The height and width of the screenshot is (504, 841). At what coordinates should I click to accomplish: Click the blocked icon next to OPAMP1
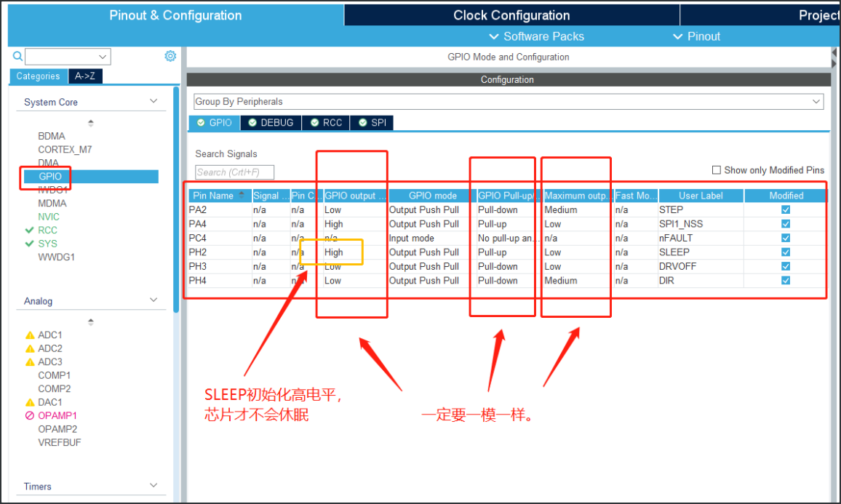point(29,415)
